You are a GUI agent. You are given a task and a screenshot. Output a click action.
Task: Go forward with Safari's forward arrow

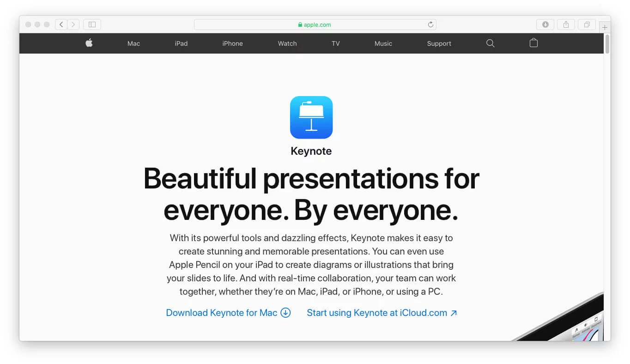click(x=73, y=24)
